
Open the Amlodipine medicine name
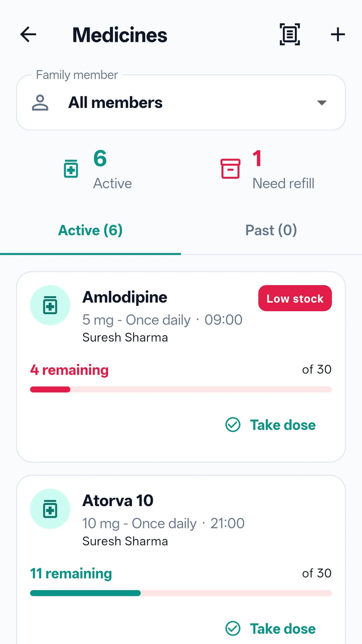pos(125,297)
